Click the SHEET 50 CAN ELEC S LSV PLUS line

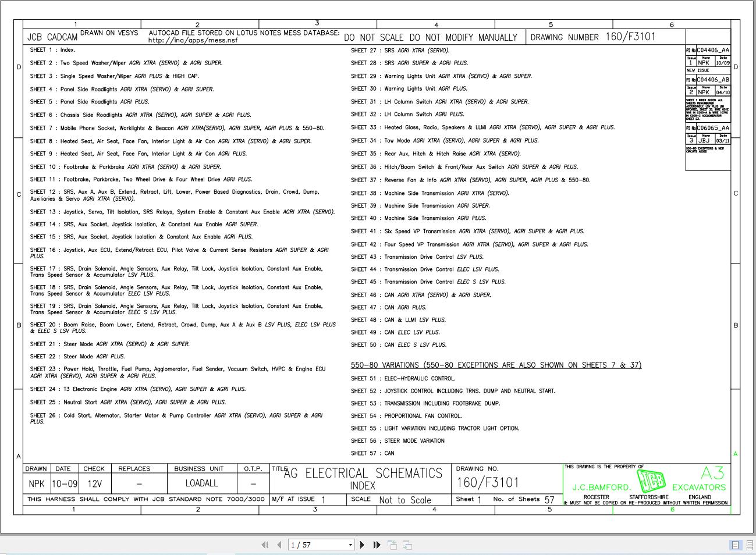pyautogui.click(x=399, y=345)
